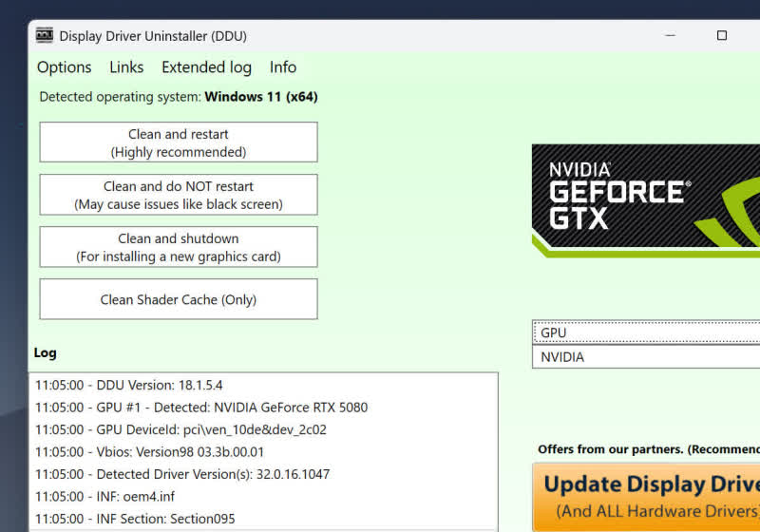
Task: Open the Links menu
Action: click(126, 67)
